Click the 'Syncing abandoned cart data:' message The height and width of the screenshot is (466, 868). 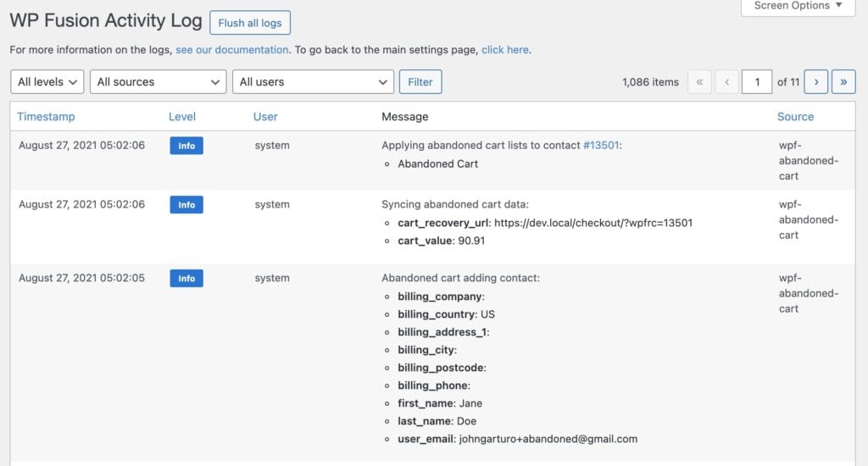(455, 204)
